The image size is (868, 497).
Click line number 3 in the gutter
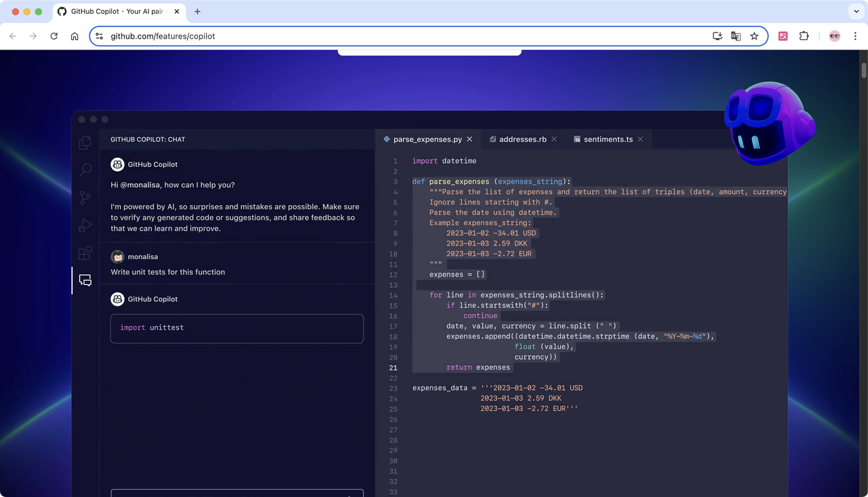point(395,182)
